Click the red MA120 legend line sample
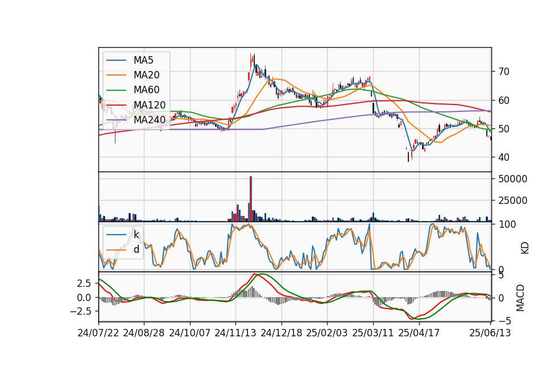 tap(116, 105)
